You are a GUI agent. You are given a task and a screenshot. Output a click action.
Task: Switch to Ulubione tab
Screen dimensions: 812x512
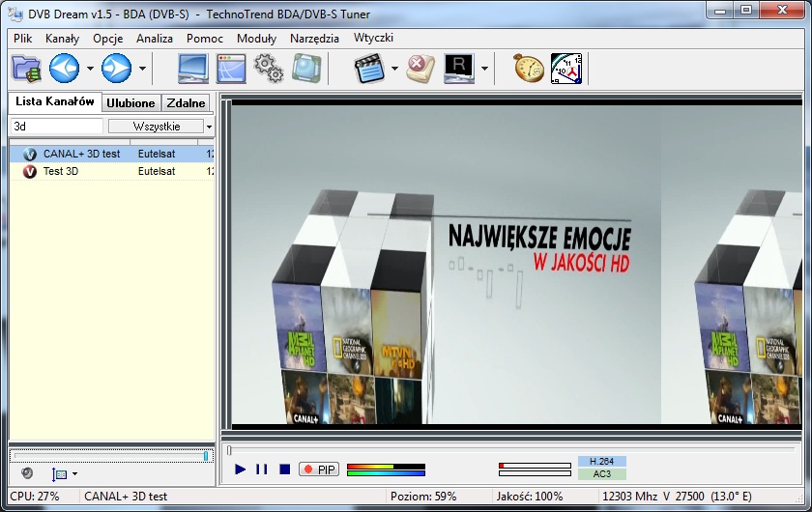130,103
